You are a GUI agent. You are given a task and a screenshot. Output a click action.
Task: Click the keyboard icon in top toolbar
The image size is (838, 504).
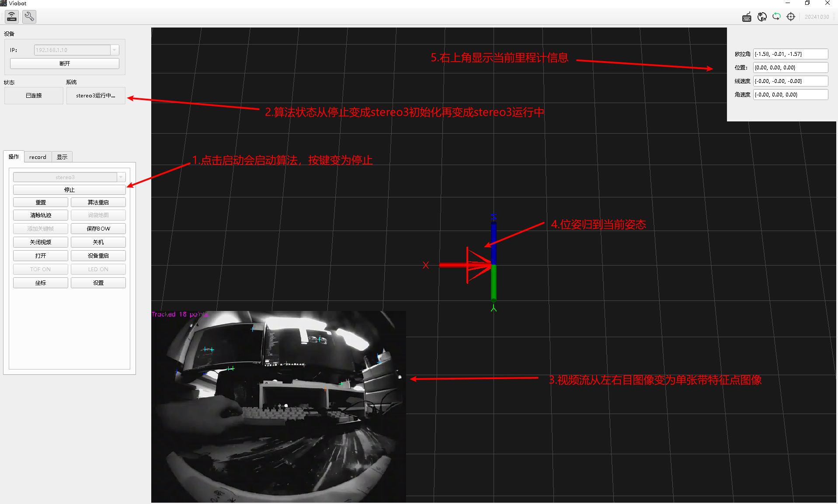pyautogui.click(x=747, y=17)
